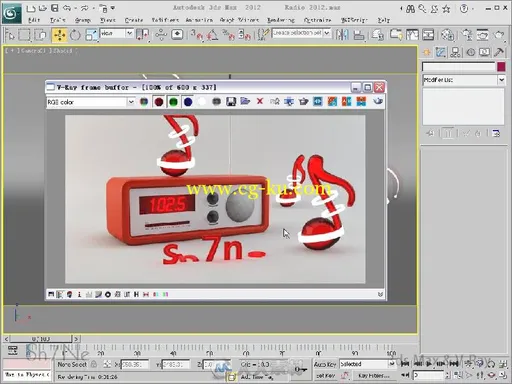Choose the Rectangular Selection Region tool
Viewport: 512px width, 384px height.
point(24,35)
